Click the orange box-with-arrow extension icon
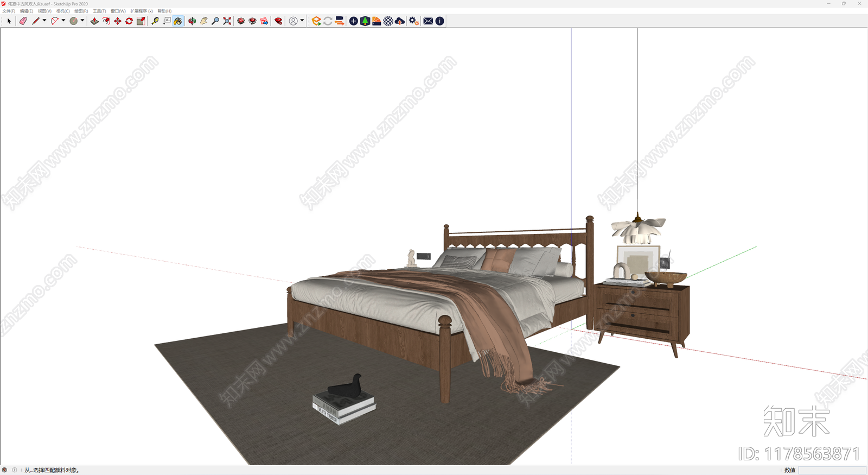The width and height of the screenshot is (868, 475). (316, 21)
